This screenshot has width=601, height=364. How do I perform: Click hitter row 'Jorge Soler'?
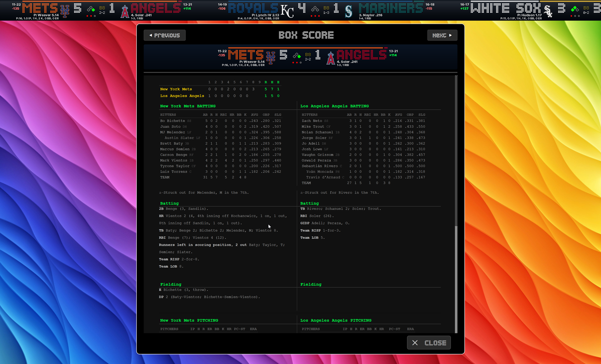coord(363,138)
